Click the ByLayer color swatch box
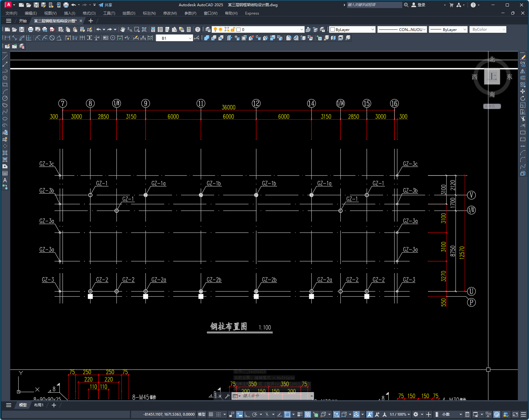 coord(333,29)
